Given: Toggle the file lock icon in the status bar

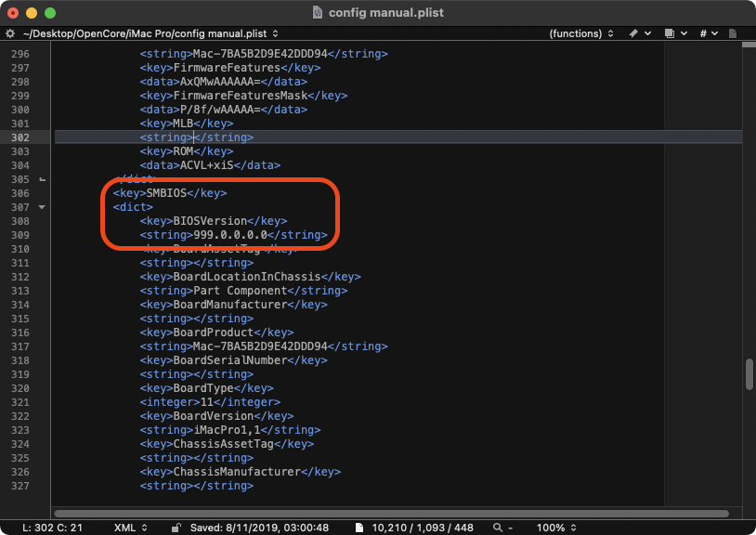Looking at the screenshot, I should pos(176,528).
